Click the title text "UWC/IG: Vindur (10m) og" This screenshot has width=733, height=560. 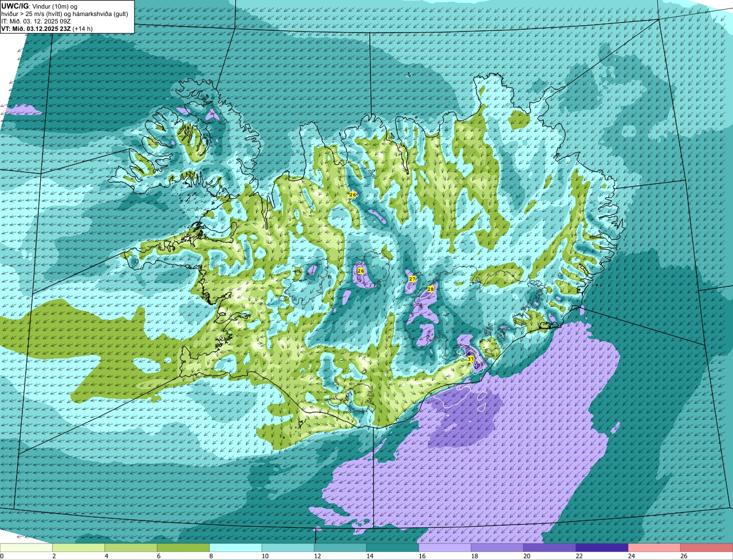(40, 6)
